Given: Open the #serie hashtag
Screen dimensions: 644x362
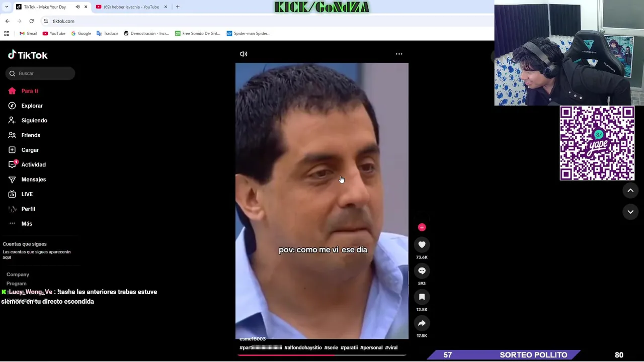Looking at the screenshot, I should [x=331, y=347].
